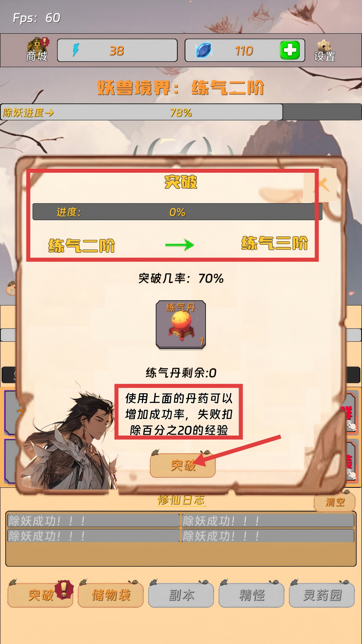This screenshot has width=362, height=644.
Task: Open the bottom 突破 tab
Action: pos(40,594)
